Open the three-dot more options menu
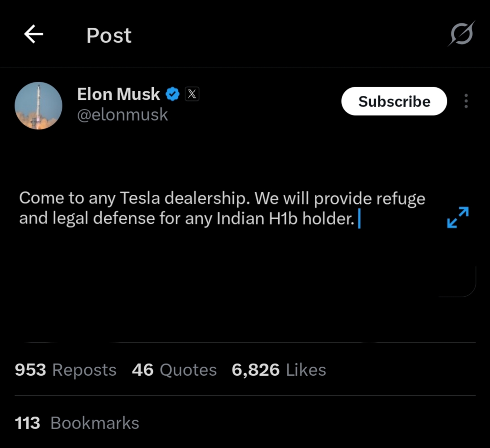This screenshot has height=448, width=490. pos(466,101)
